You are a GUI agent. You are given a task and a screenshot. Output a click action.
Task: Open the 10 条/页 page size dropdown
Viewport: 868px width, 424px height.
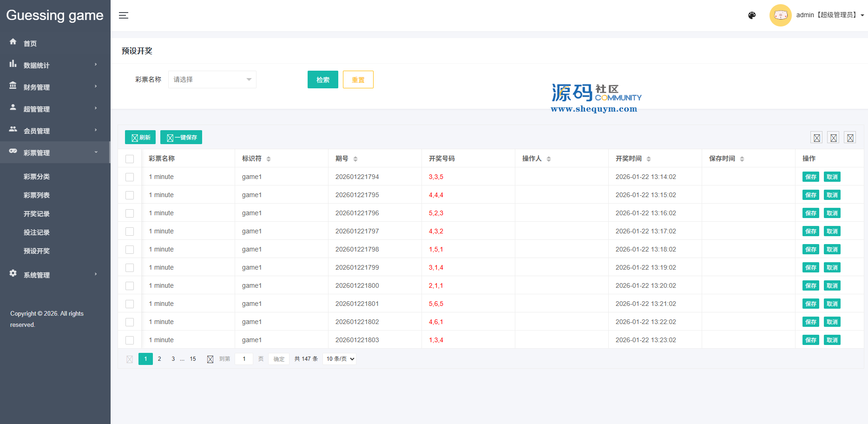coord(340,359)
